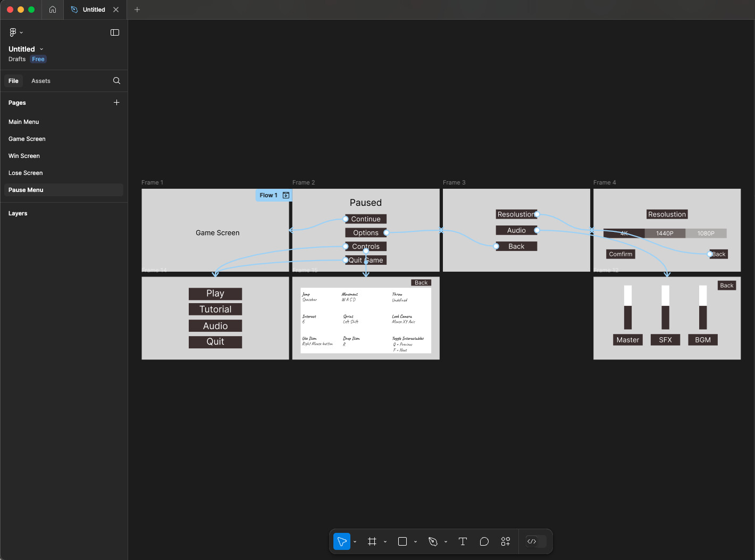
Task: Expand Pen tool options chevron
Action: [446, 542]
